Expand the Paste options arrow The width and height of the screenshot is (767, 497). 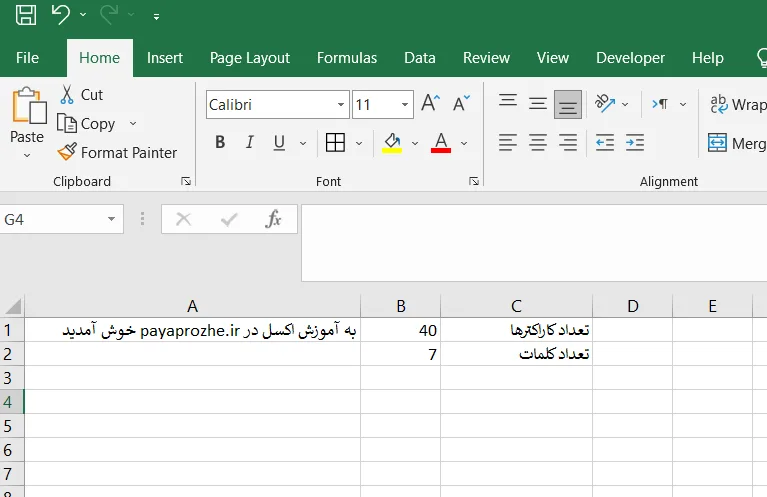pos(27,156)
